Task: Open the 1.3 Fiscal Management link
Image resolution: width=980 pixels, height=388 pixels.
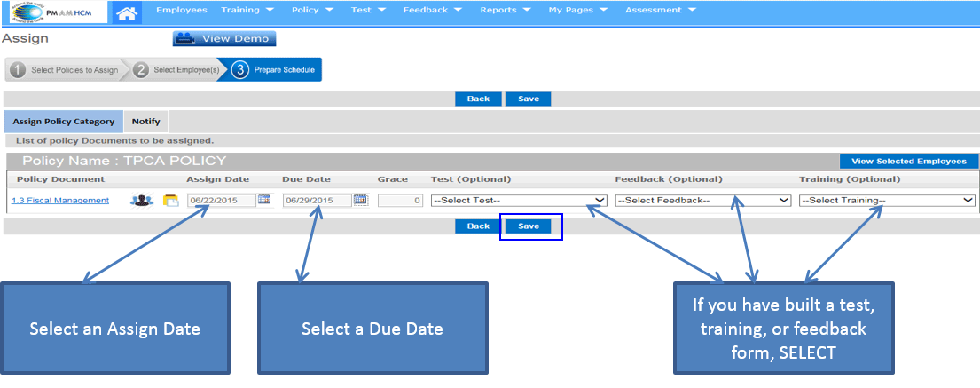Action: pyautogui.click(x=60, y=201)
